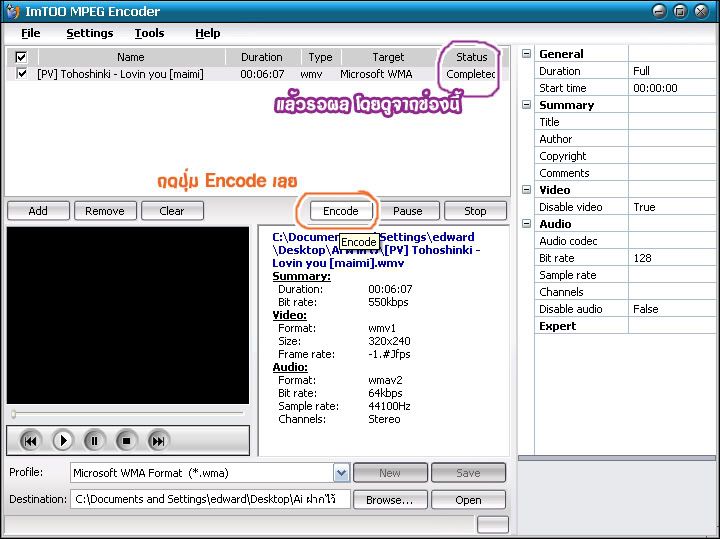Click the Remove button
This screenshot has height=539, width=720.
click(105, 211)
